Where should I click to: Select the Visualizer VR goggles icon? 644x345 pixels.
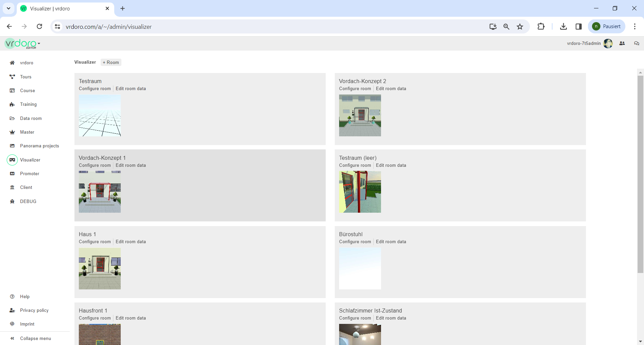tap(12, 160)
